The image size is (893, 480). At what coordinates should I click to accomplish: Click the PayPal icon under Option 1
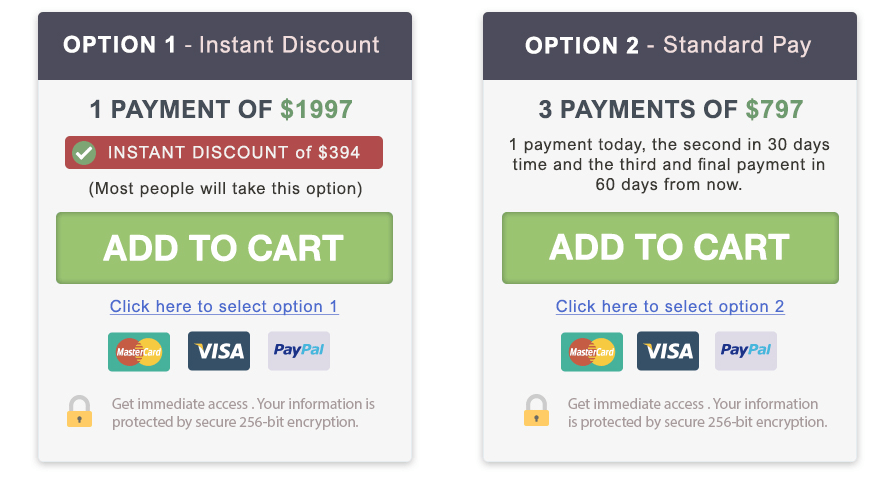pyautogui.click(x=299, y=351)
